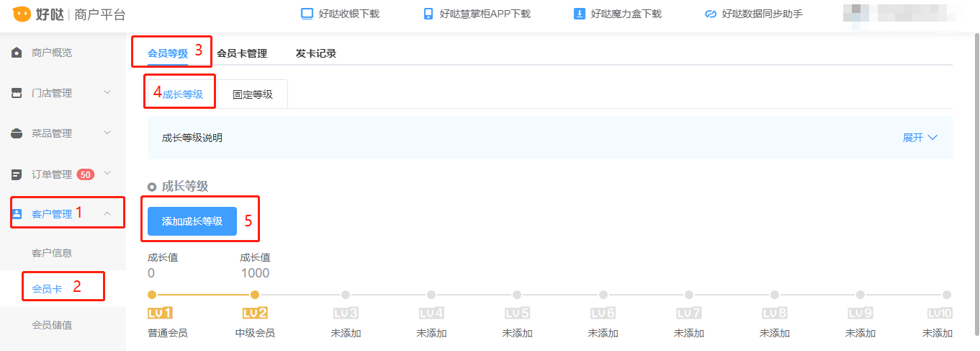
Task: Click the 中级会员 label
Action: [x=255, y=333]
